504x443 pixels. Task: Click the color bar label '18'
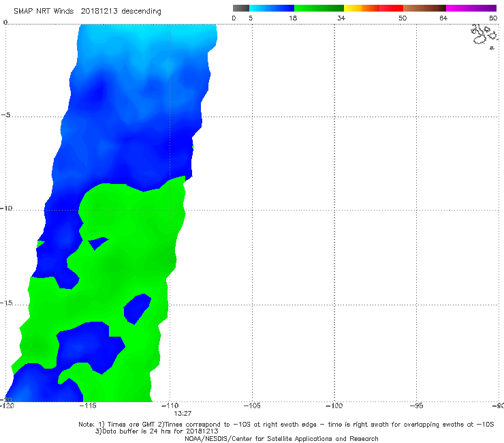click(x=293, y=18)
